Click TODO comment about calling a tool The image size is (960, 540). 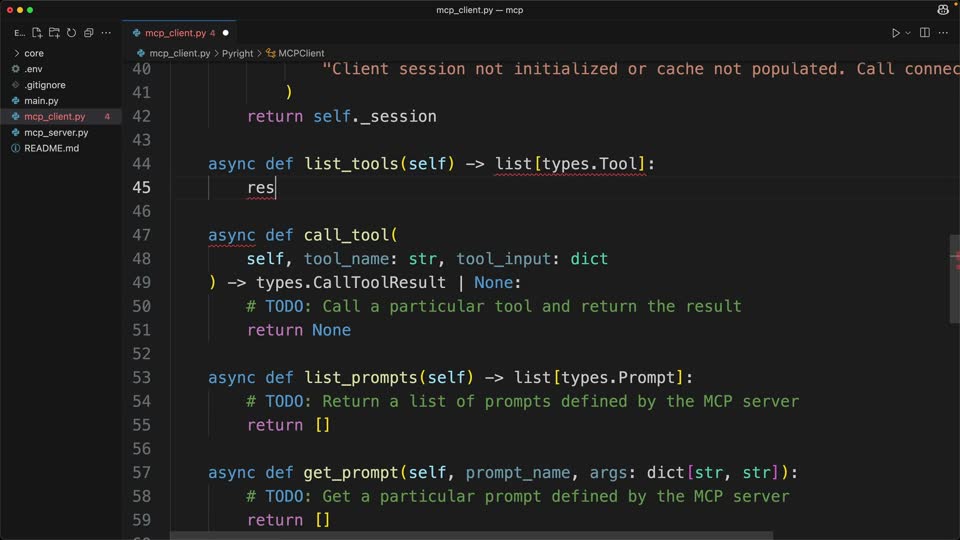493,306
